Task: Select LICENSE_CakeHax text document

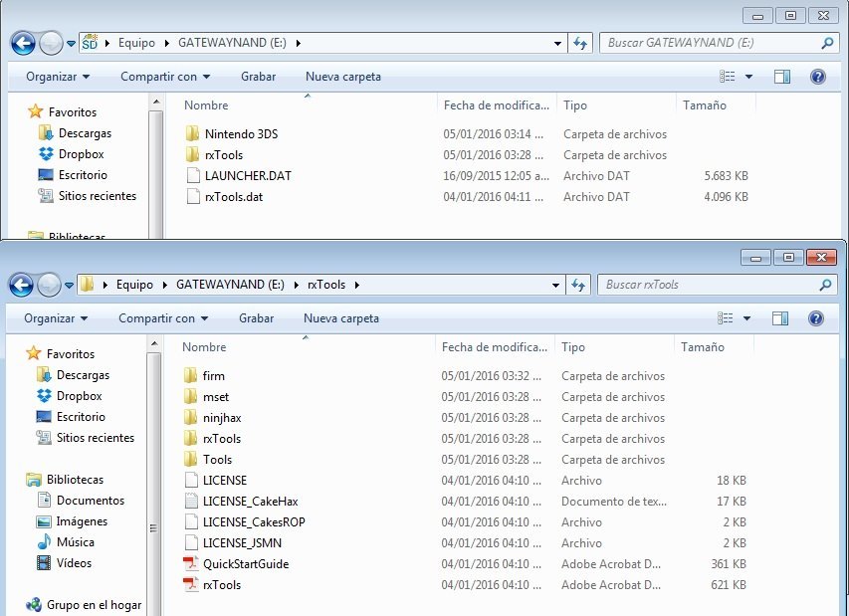Action: click(x=241, y=502)
